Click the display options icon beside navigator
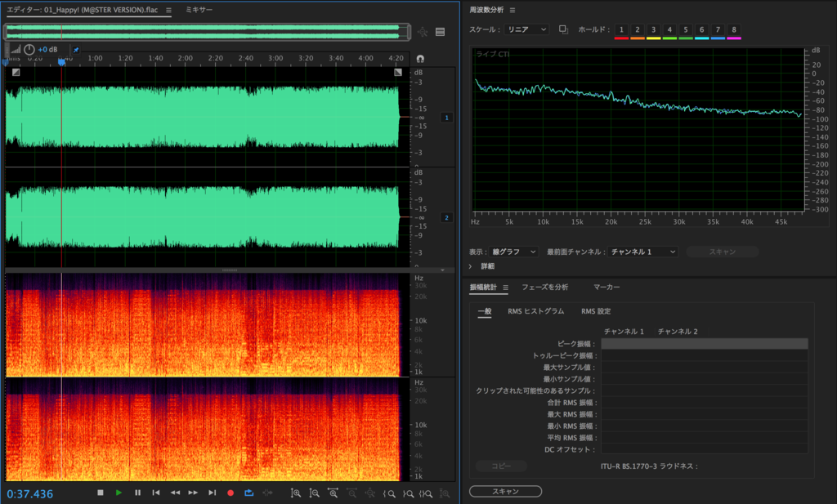The image size is (837, 504). tap(441, 32)
